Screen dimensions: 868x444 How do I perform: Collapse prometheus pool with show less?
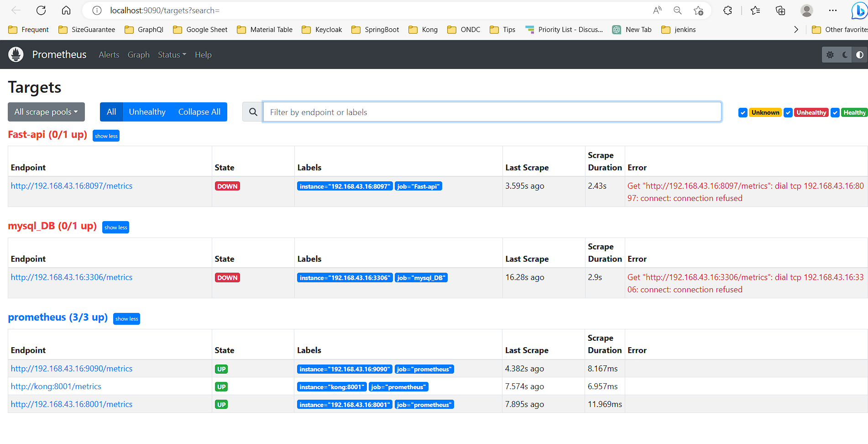(x=127, y=318)
